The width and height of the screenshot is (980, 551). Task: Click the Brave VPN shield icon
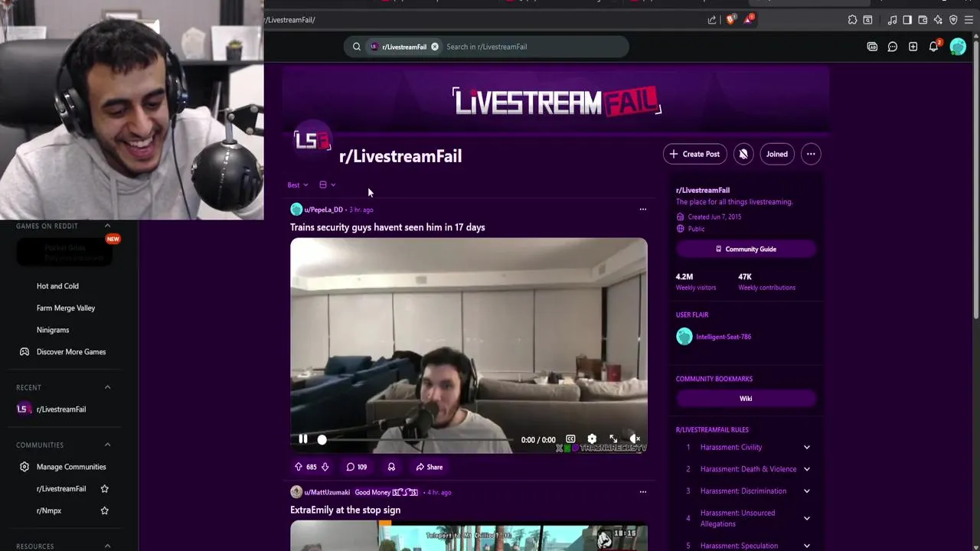pos(953,20)
